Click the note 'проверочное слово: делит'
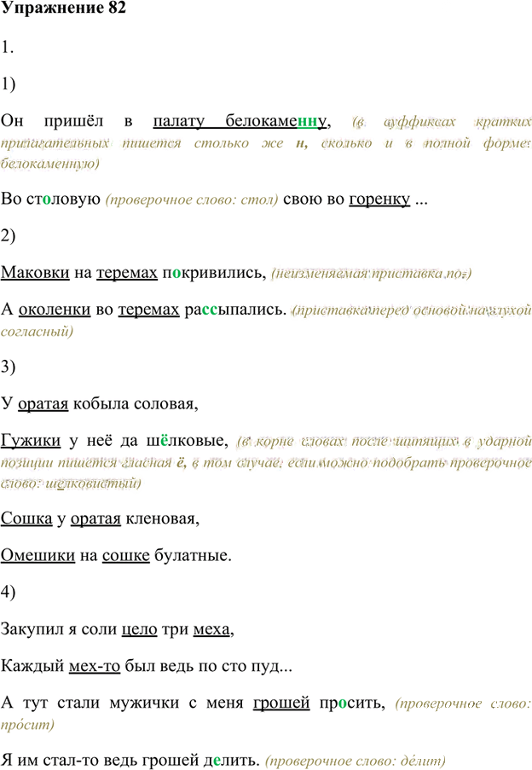 (x=356, y=761)
